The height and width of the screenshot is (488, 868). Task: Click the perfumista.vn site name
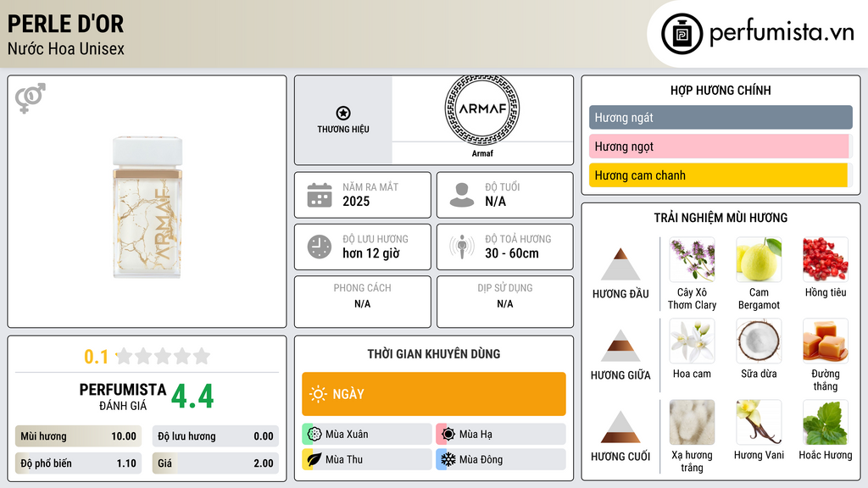pos(781,33)
